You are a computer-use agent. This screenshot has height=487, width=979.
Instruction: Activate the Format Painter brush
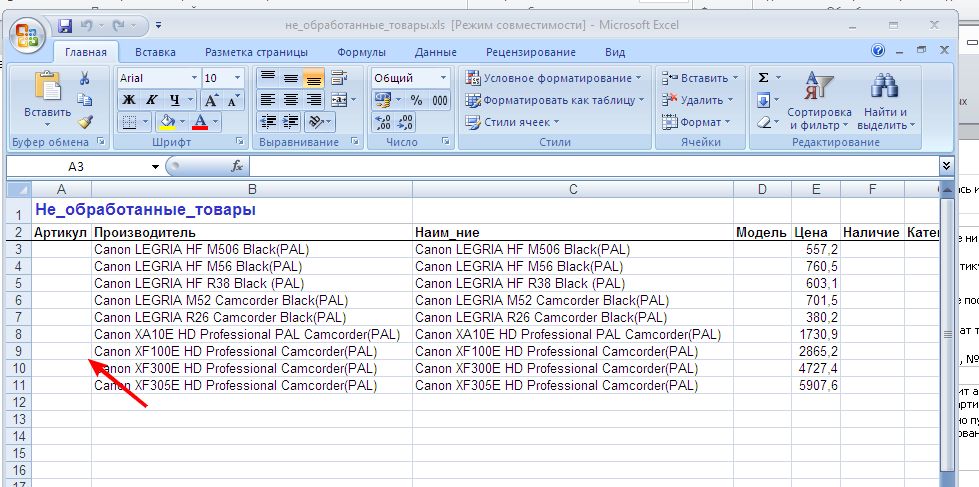(84, 122)
